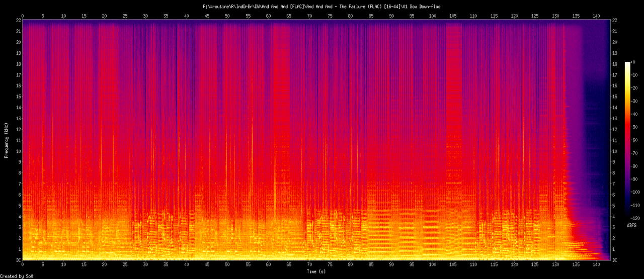Click the "14" tick on the left frequency axis
Screen dimensions: 644x279
pos(18,108)
